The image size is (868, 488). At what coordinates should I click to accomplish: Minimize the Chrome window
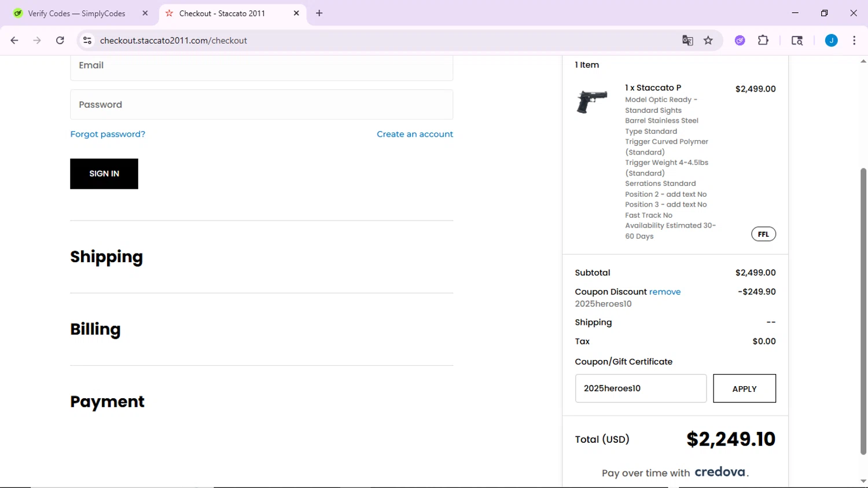[795, 13]
